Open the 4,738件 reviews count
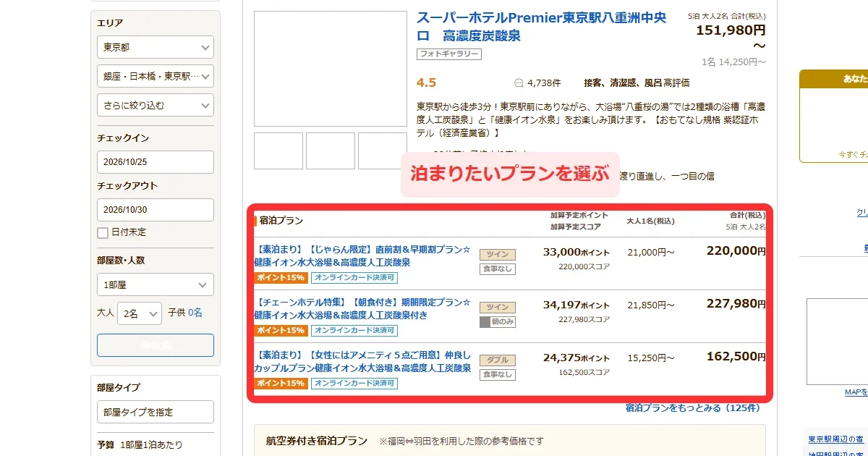 tap(544, 83)
